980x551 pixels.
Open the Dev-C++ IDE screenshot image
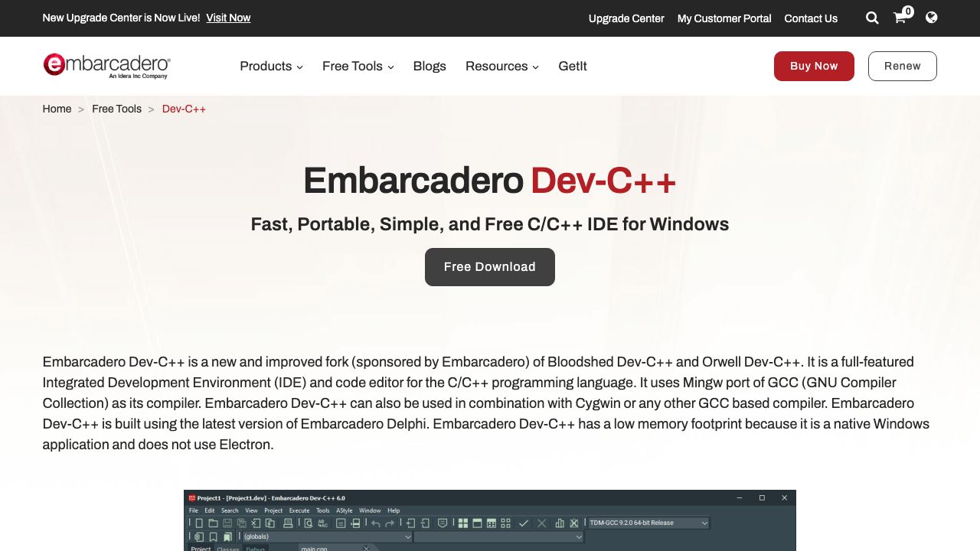(490, 520)
